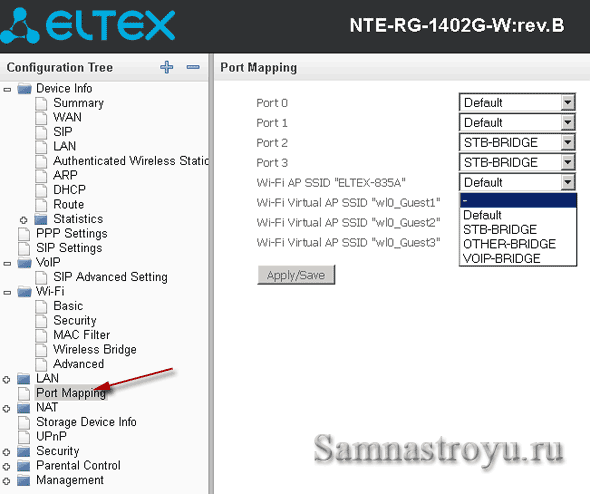Viewport: 590px width, 494px height.
Task: Click the Route page icon
Action: (x=41, y=205)
